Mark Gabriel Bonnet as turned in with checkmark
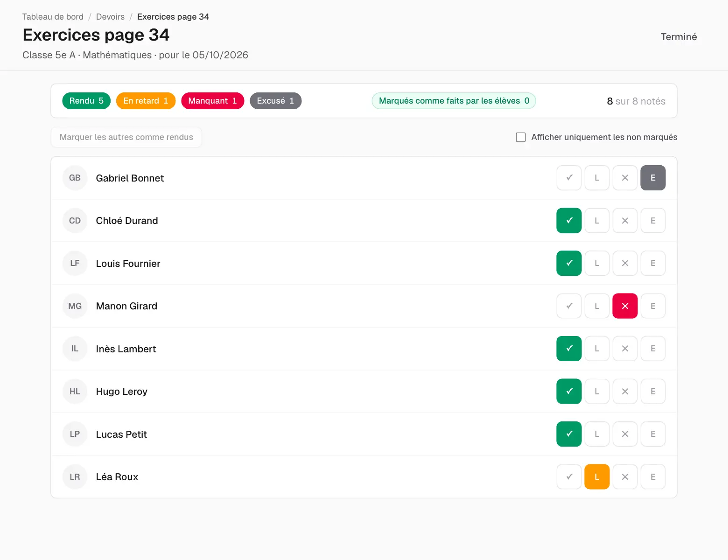 pyautogui.click(x=569, y=178)
